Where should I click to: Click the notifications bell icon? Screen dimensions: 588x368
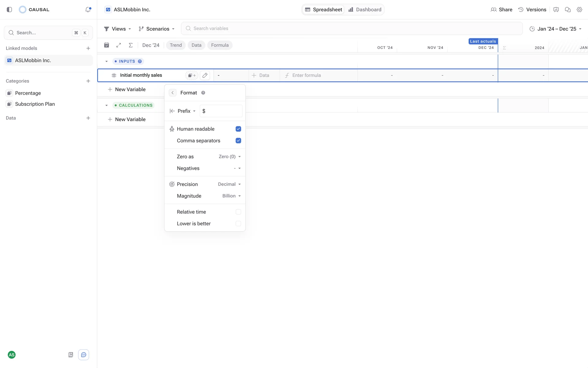click(x=88, y=10)
